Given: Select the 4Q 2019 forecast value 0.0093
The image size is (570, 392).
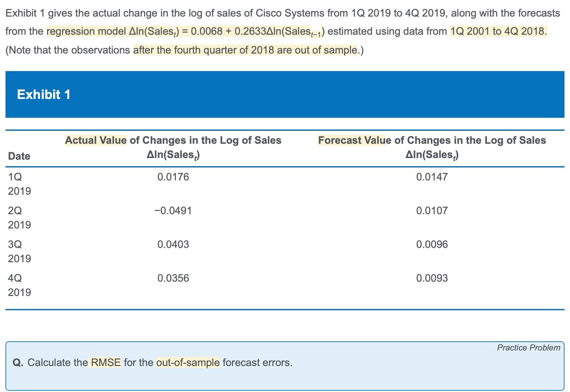Looking at the screenshot, I should click(432, 278).
